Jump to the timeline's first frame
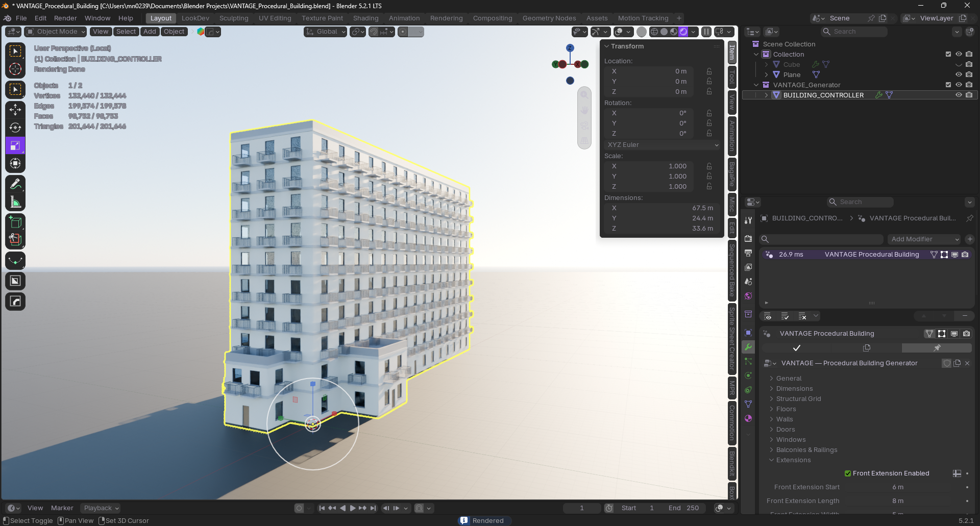Viewport: 980px width, 526px height. point(322,508)
